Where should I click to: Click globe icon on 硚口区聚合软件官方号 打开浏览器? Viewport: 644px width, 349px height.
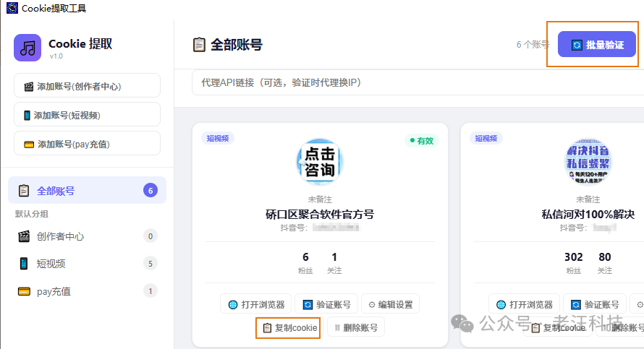pyautogui.click(x=233, y=305)
